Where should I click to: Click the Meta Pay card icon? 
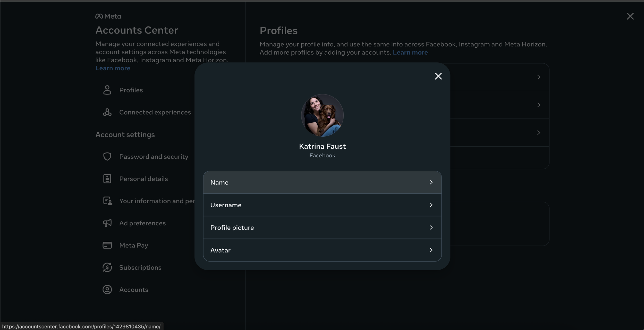coord(107,245)
